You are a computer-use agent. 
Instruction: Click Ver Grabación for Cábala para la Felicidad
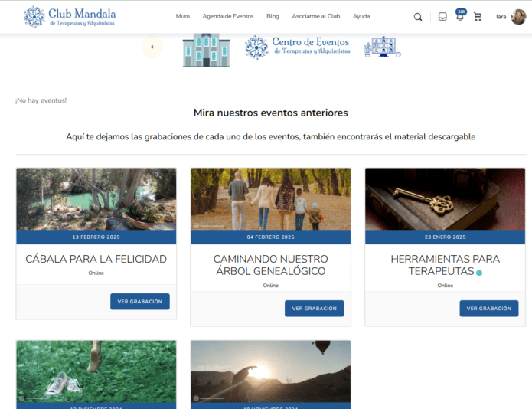(x=140, y=302)
